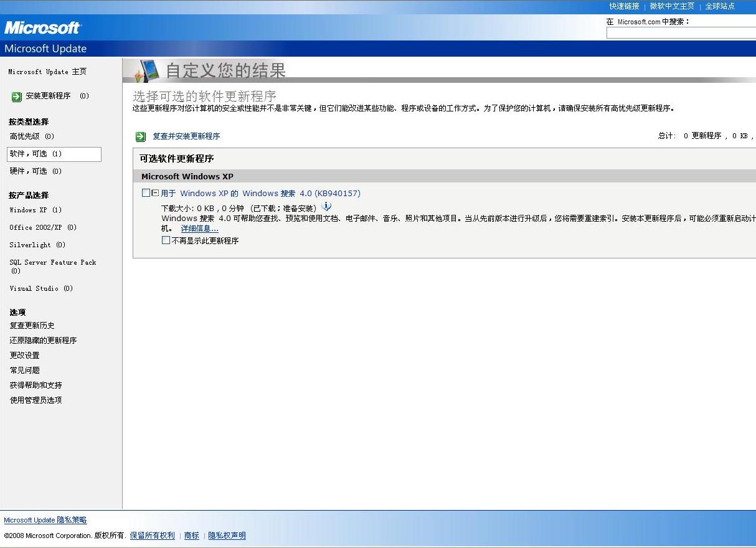The width and height of the screenshot is (756, 548).
Task: Select 软件，可选 (1) category
Action: tap(54, 154)
